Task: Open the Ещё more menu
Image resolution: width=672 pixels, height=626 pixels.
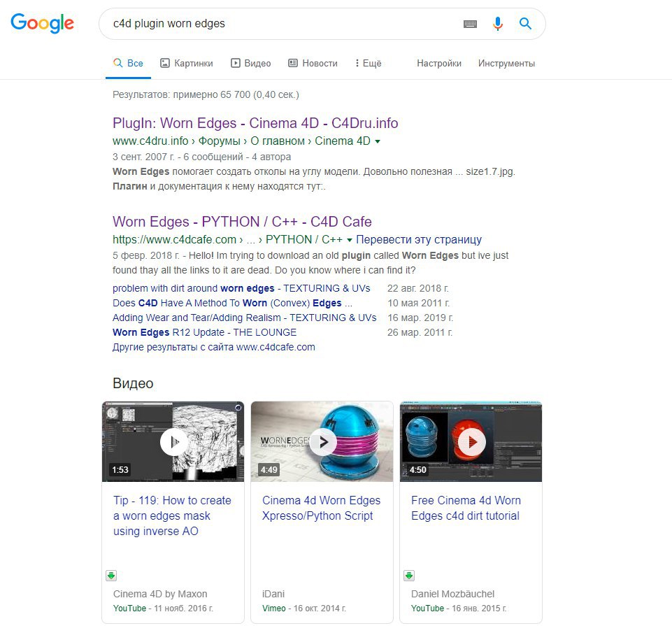Action: (x=368, y=64)
